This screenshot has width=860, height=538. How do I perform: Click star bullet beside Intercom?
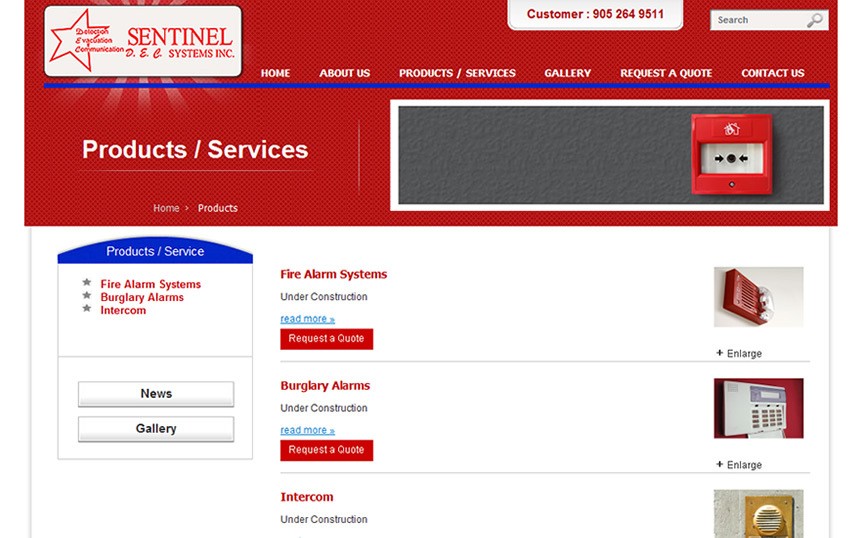click(x=87, y=308)
